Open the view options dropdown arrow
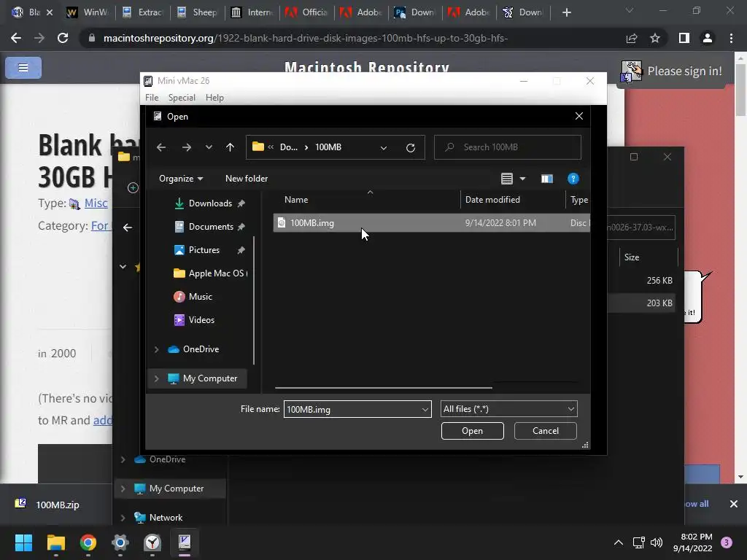 pos(522,179)
